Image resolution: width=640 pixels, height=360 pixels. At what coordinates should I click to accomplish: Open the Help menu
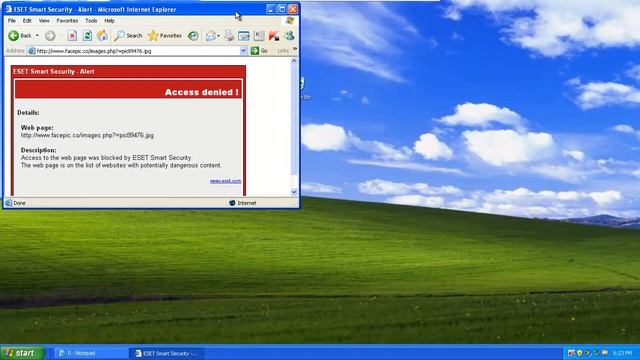click(x=109, y=20)
